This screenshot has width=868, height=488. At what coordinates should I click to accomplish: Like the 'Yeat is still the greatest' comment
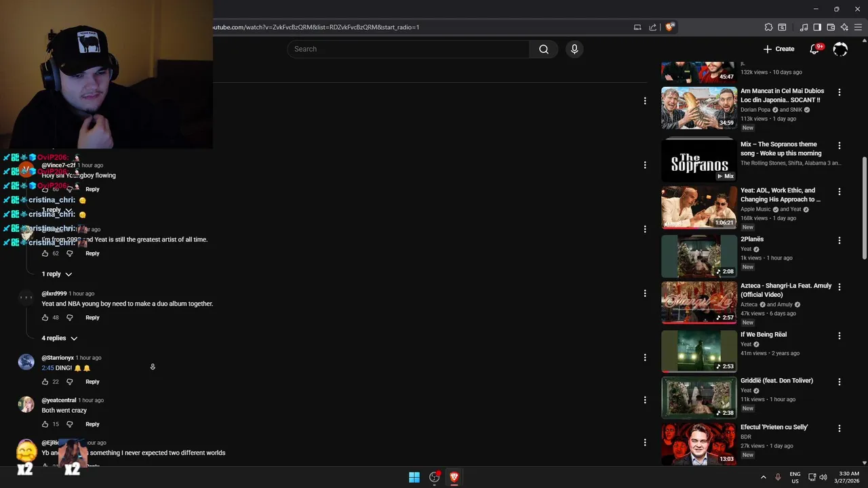coord(45,253)
